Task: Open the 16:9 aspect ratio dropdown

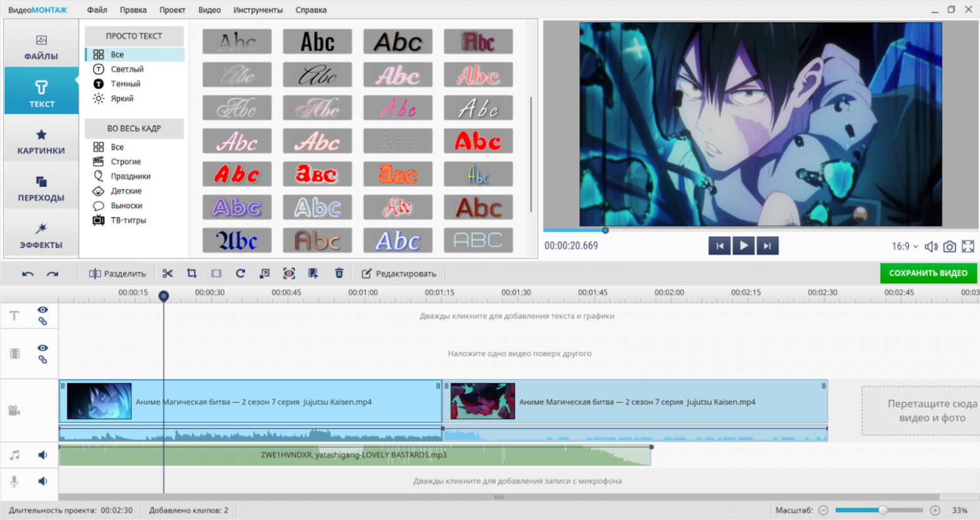Action: click(x=905, y=246)
